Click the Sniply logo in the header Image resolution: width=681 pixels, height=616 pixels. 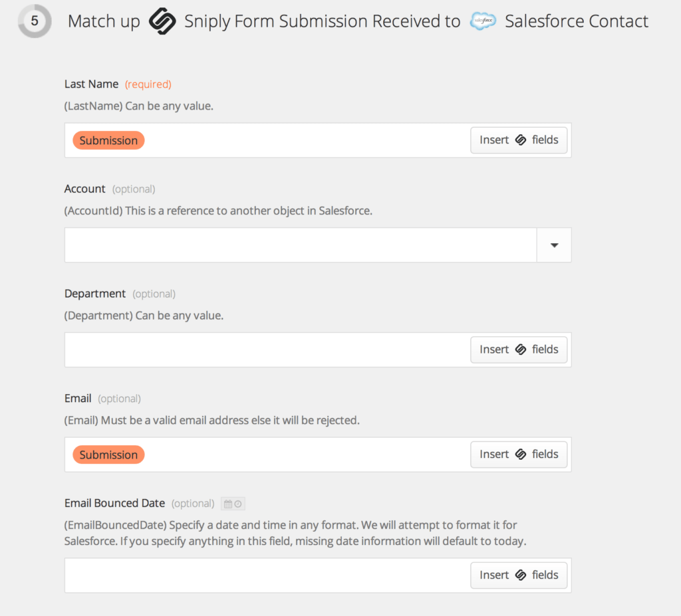pyautogui.click(x=162, y=21)
